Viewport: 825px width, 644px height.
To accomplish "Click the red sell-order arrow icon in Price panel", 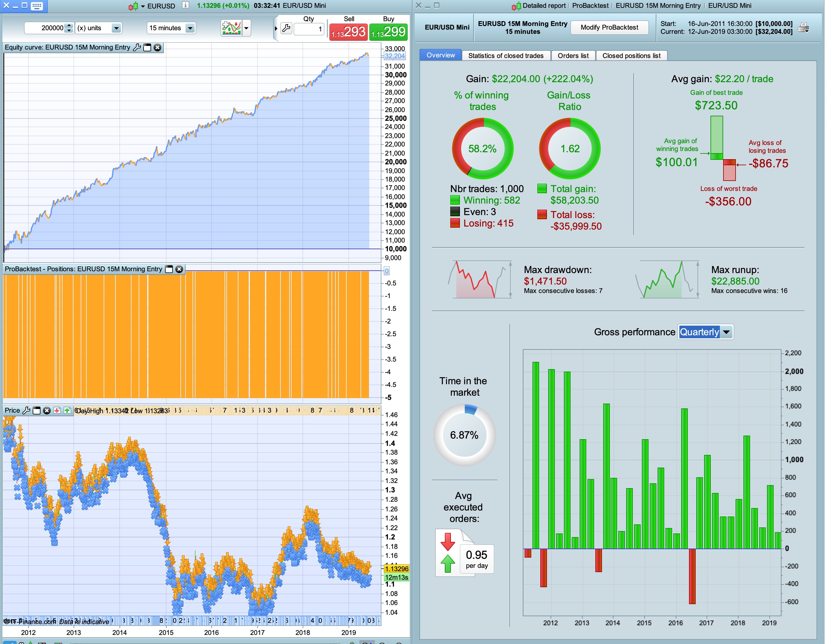I will 57,410.
